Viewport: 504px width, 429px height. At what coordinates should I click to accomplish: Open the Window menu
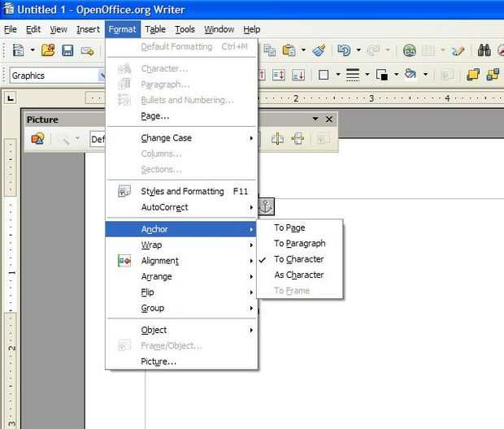(219, 29)
